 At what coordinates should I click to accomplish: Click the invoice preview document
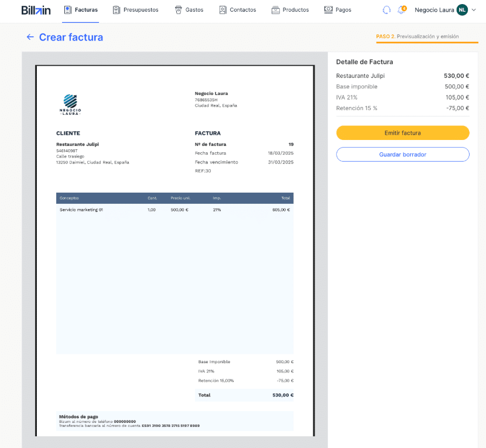click(174, 264)
